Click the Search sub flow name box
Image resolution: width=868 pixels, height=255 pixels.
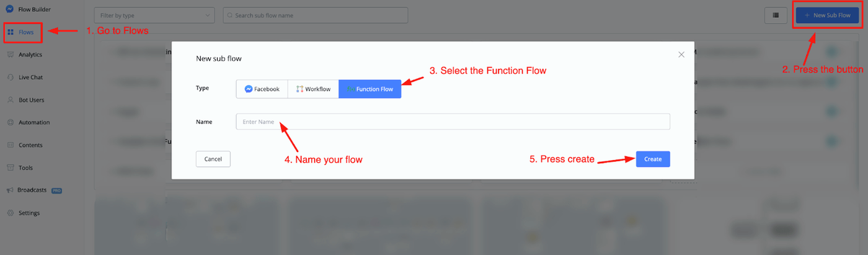click(x=315, y=16)
